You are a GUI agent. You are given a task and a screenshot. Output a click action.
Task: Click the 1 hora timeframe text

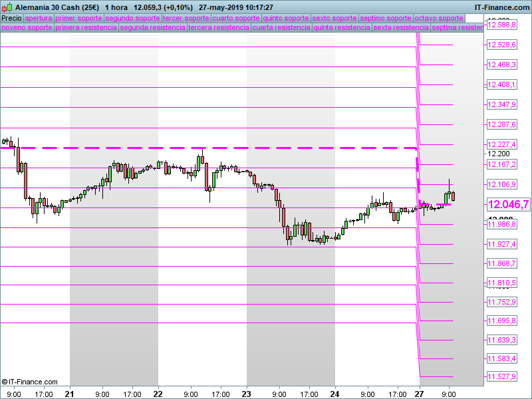(116, 7)
